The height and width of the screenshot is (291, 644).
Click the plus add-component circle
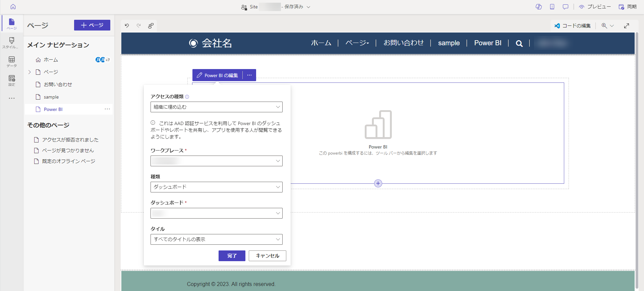click(x=378, y=183)
